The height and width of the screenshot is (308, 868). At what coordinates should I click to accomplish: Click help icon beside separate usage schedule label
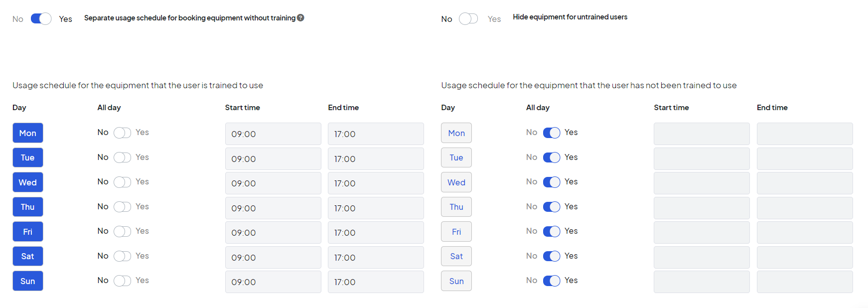[300, 18]
